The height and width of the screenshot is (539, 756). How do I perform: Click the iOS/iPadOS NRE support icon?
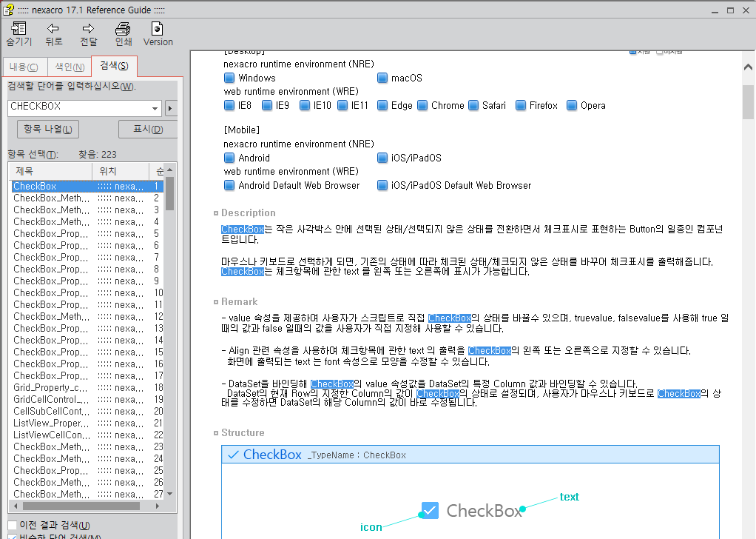pos(382,158)
